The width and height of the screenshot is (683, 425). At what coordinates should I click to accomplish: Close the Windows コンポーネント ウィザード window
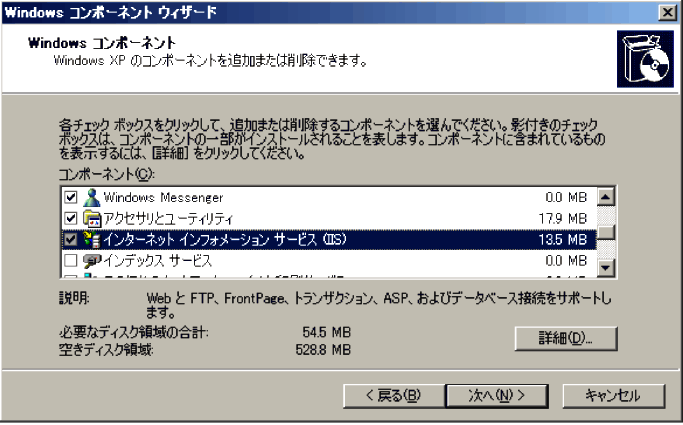coord(667,12)
